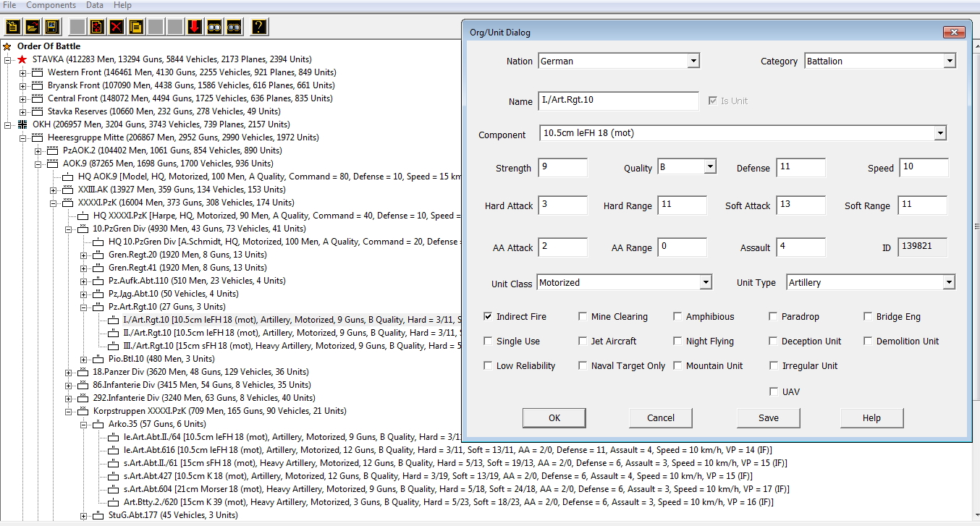Open the Unit Type dropdown
Image resolution: width=980 pixels, height=526 pixels.
949,283
